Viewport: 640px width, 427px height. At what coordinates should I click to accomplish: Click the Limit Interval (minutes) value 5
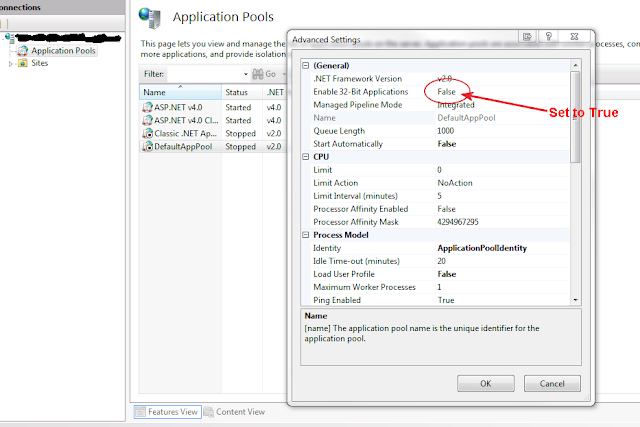439,196
